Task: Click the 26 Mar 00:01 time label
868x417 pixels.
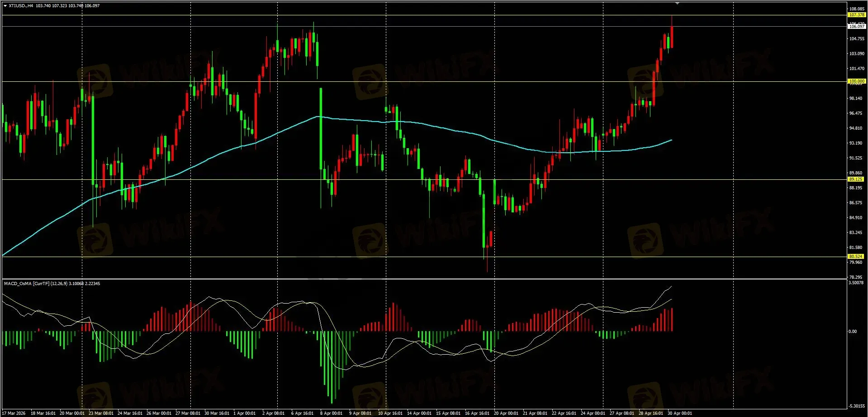Action: [159, 413]
